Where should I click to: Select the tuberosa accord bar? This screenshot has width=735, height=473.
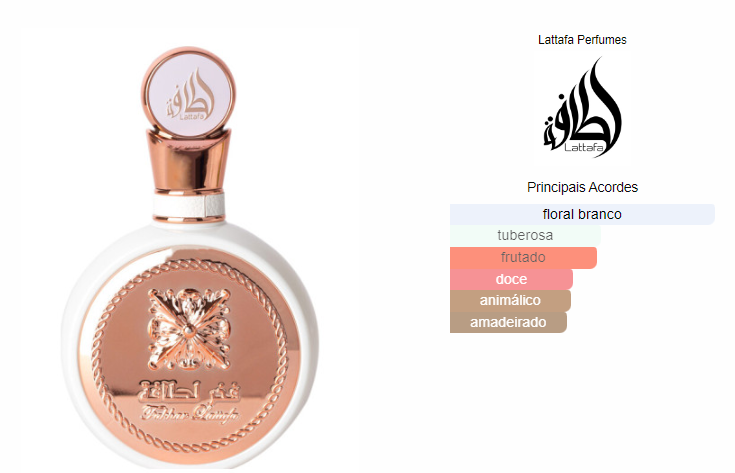[x=525, y=235]
